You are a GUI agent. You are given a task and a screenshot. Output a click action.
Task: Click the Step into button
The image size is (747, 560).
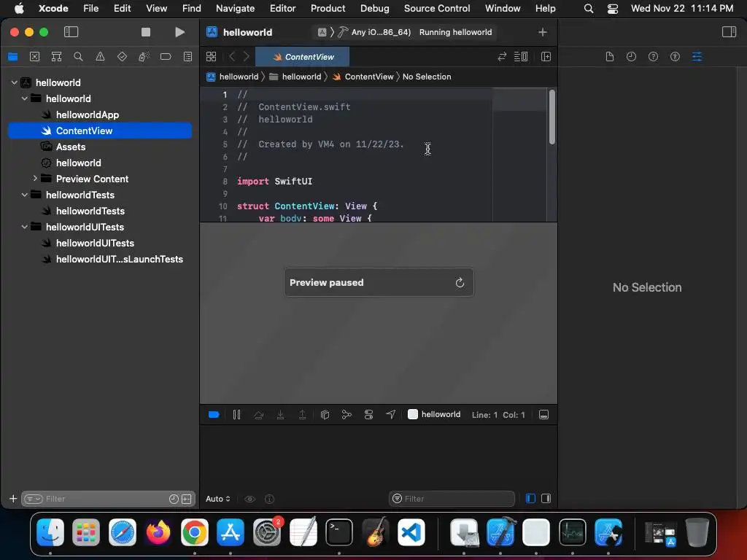pos(281,415)
